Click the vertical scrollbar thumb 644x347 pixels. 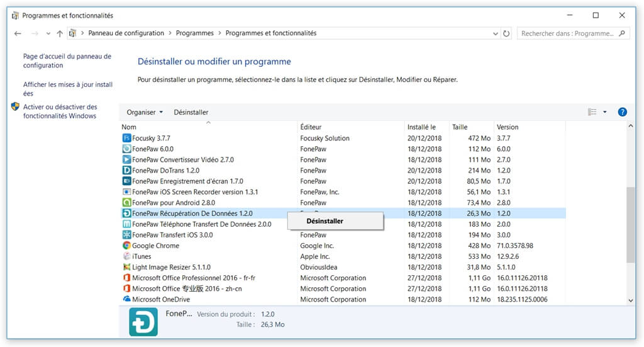point(630,224)
